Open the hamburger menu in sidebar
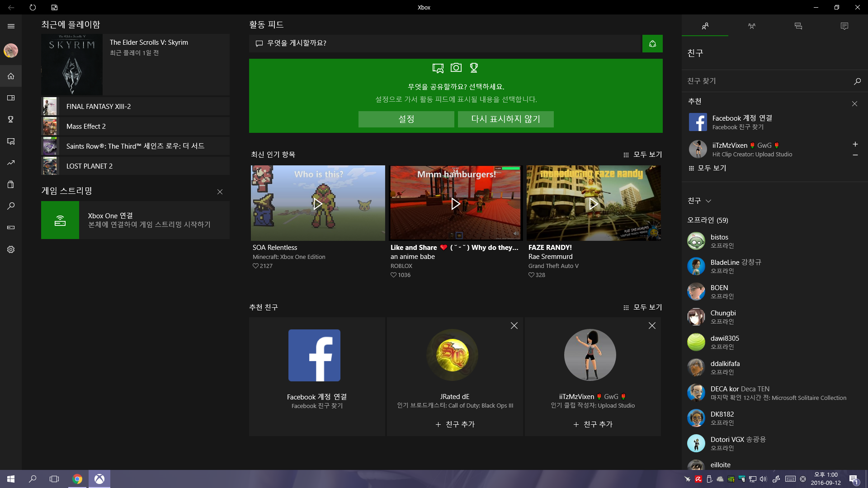868x488 pixels. click(x=11, y=26)
